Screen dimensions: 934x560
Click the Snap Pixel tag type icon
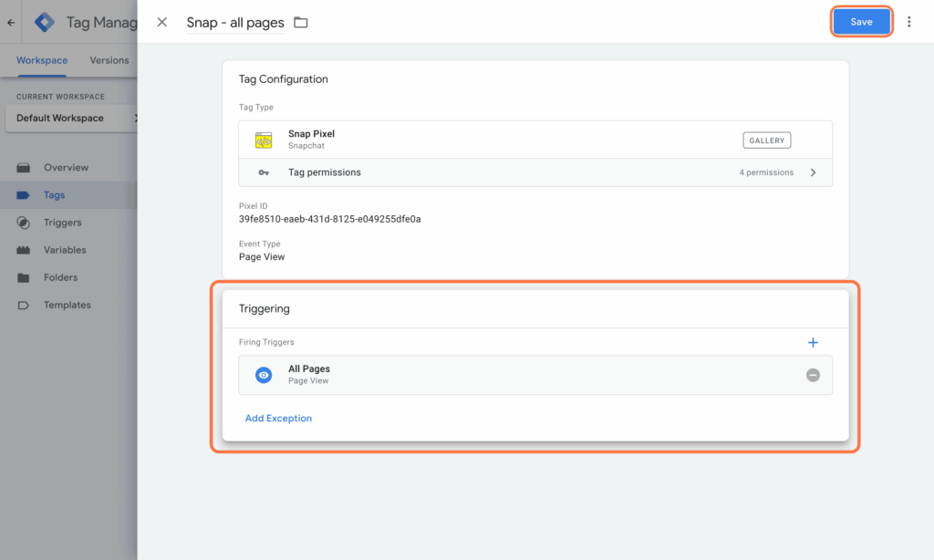264,140
